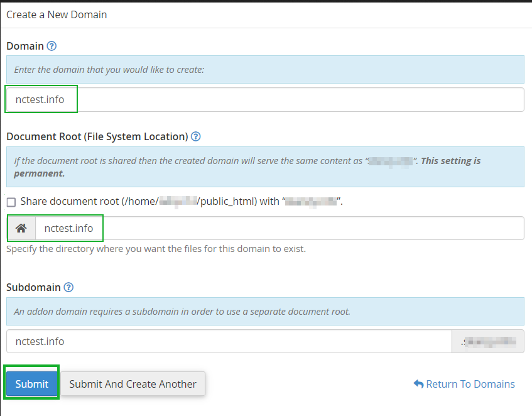Click the Subdomain help question icon
Image resolution: width=532 pixels, height=416 pixels.
pos(68,287)
